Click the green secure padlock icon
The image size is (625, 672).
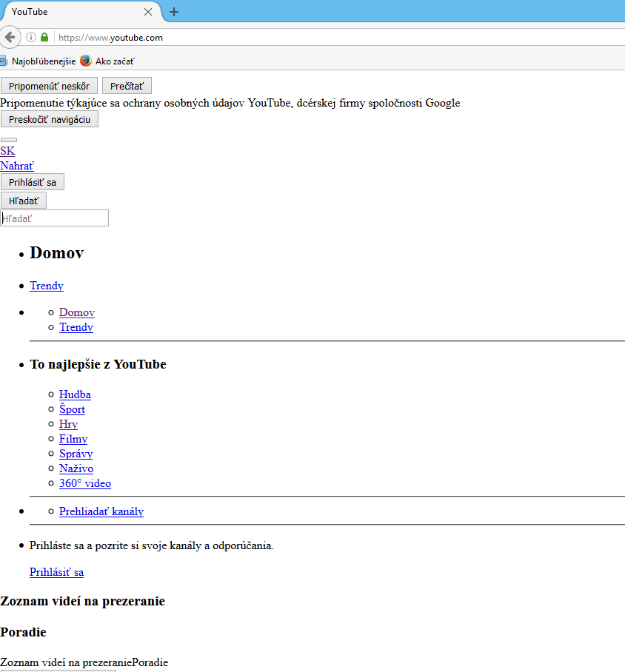click(44, 37)
